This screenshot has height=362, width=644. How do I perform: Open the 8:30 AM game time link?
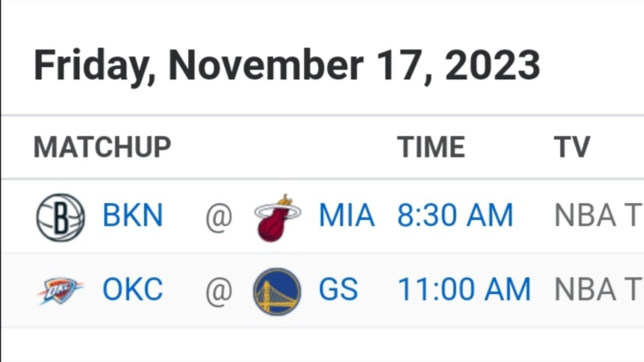click(455, 215)
